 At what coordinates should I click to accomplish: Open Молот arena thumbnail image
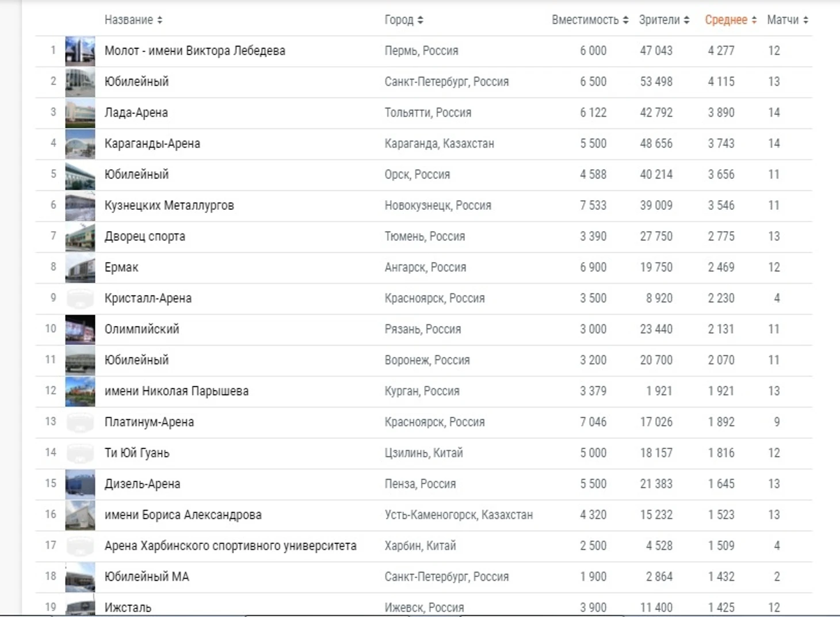click(80, 51)
